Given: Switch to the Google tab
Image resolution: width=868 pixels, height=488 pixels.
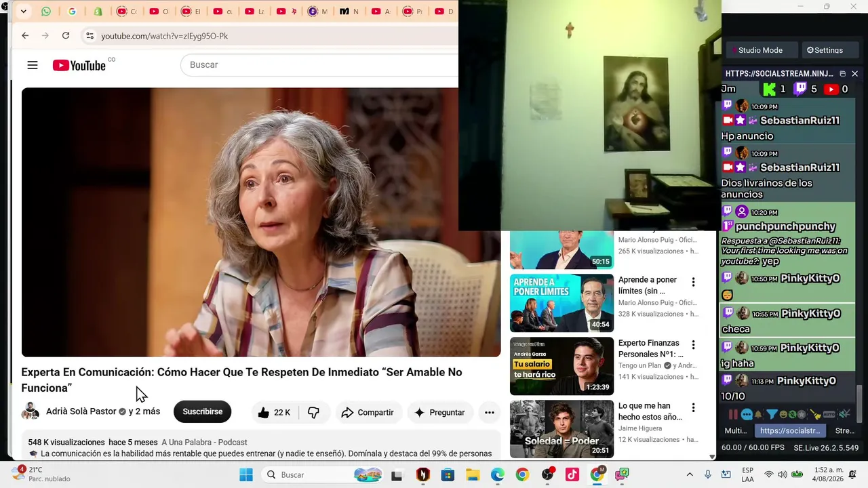Looking at the screenshot, I should pyautogui.click(x=72, y=12).
